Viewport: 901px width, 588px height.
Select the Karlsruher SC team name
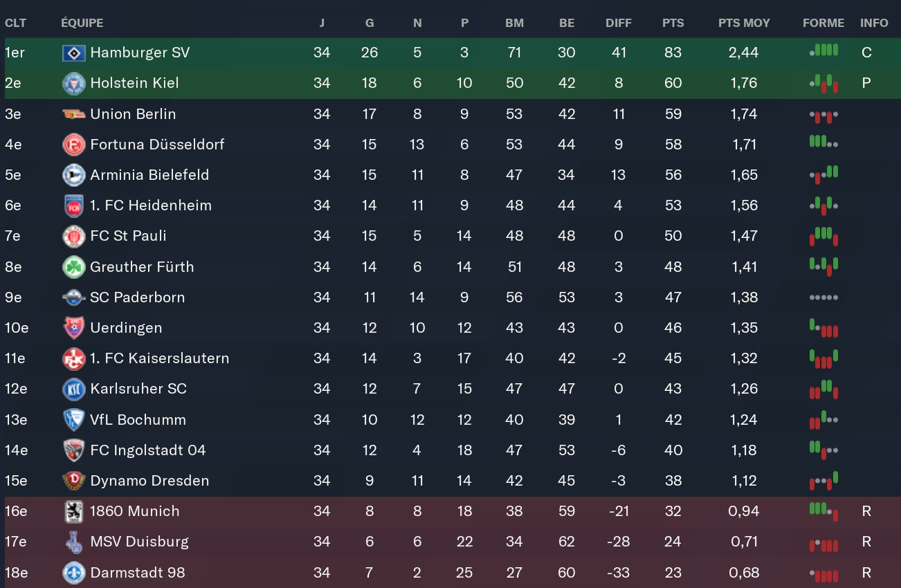point(138,389)
